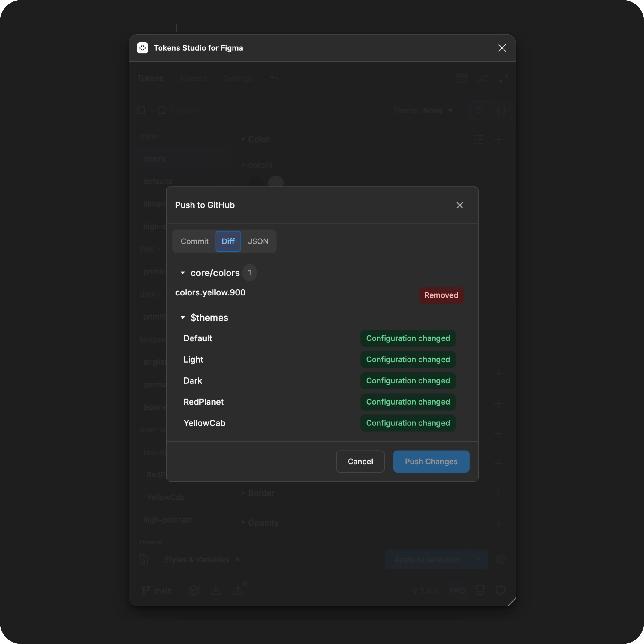Toggle the core token set checkbox

point(213,136)
